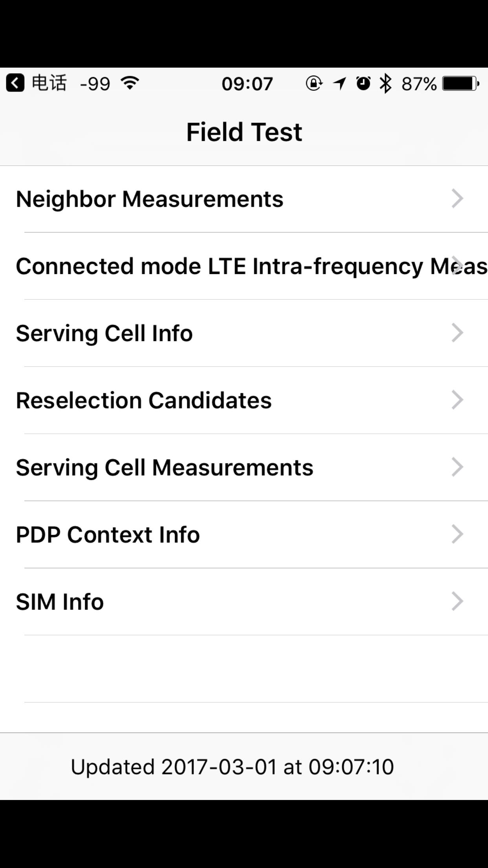Tap the chevron beside Serving Cell Info
This screenshot has height=868, width=488.
(457, 333)
